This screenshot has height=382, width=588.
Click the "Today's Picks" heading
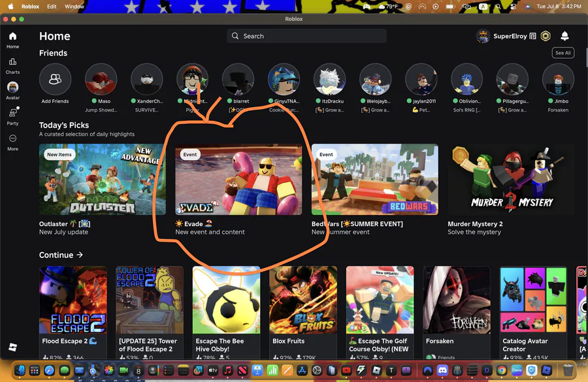coord(64,125)
